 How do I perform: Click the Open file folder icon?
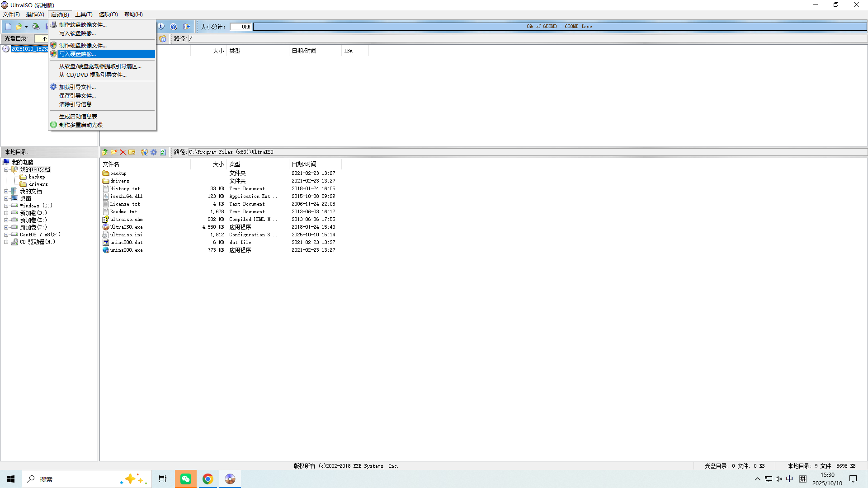pyautogui.click(x=19, y=27)
